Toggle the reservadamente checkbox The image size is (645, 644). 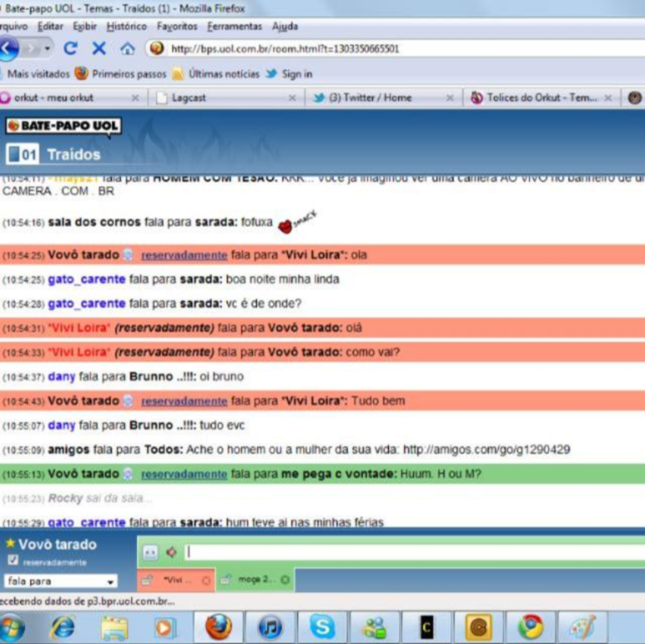click(x=13, y=560)
